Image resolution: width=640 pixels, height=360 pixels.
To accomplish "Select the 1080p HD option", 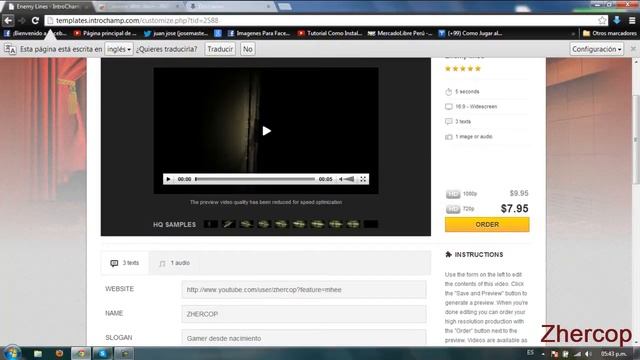I will [x=461, y=194].
